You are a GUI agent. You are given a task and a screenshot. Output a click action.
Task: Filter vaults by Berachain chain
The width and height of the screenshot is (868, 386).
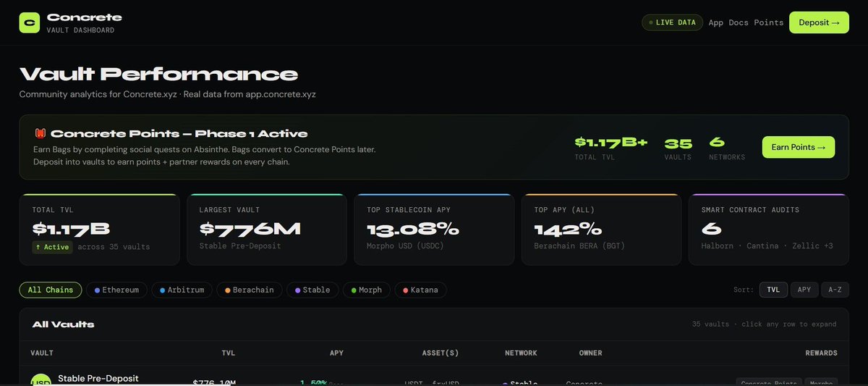point(249,290)
